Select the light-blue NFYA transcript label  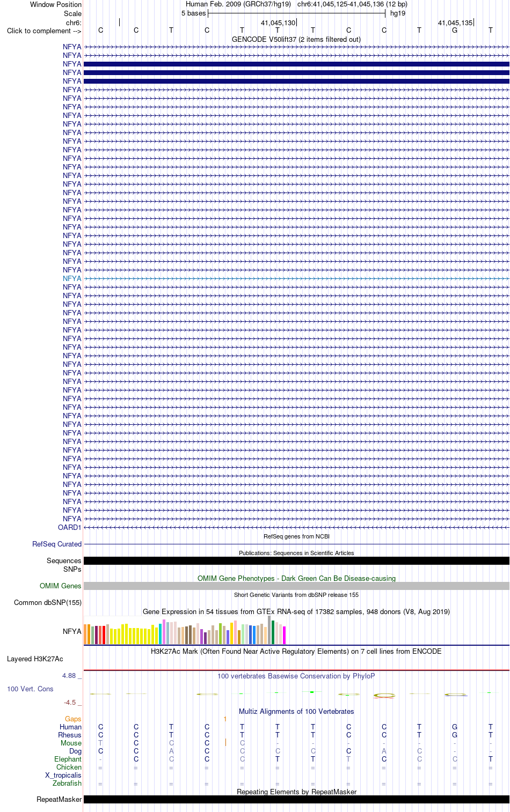72,278
